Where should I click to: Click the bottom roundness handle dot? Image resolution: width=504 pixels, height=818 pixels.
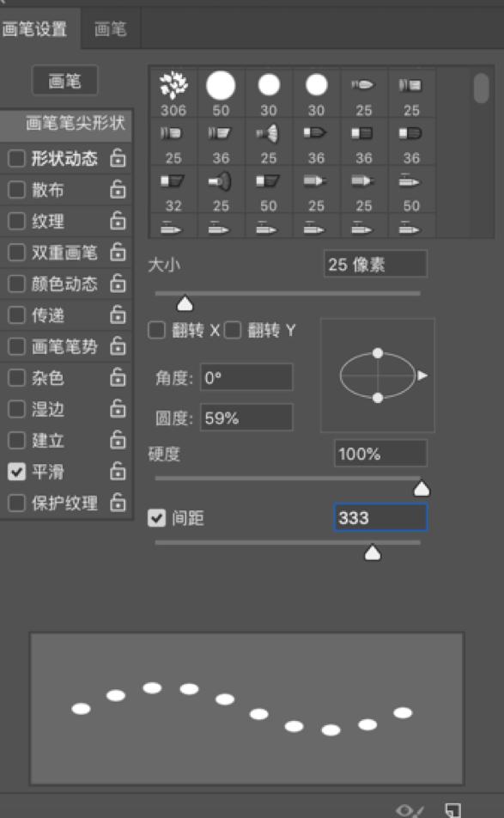378,398
